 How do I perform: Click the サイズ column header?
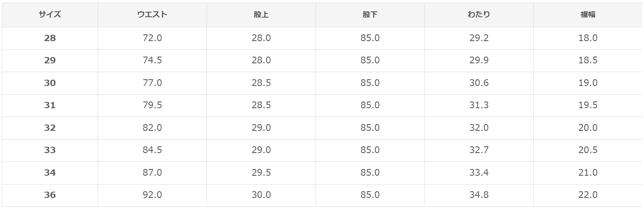(50, 15)
